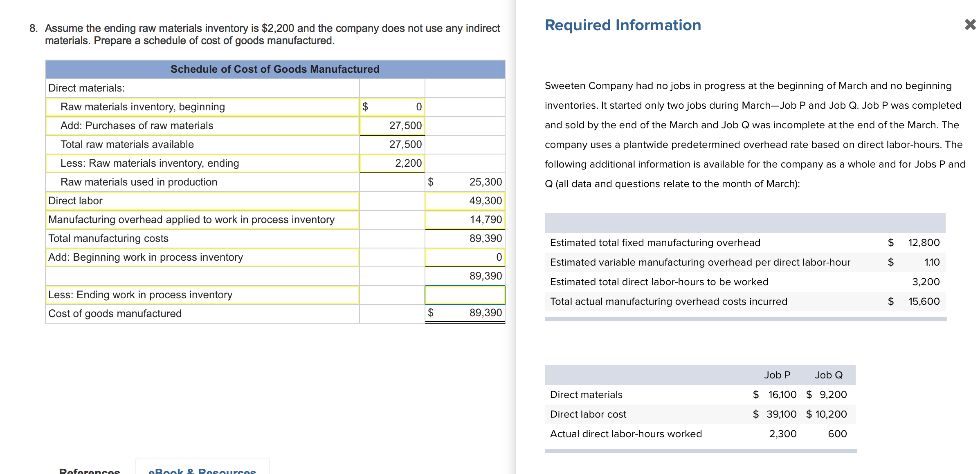Select the Less: Raw materials inventory, ending label
Image resolution: width=980 pixels, height=474 pixels.
click(202, 163)
